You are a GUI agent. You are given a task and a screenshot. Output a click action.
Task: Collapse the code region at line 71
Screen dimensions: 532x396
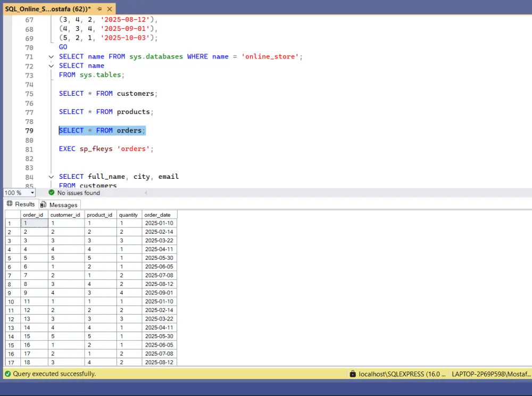[x=51, y=56]
